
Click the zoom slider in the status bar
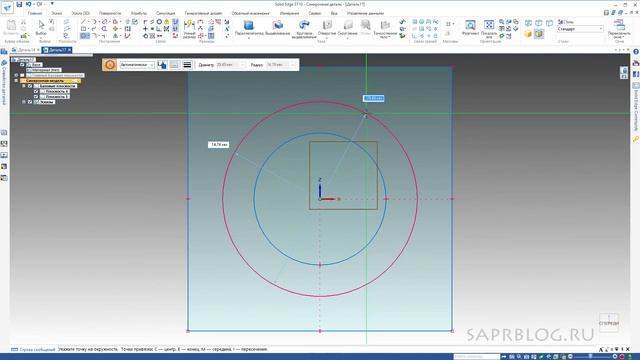(591, 356)
